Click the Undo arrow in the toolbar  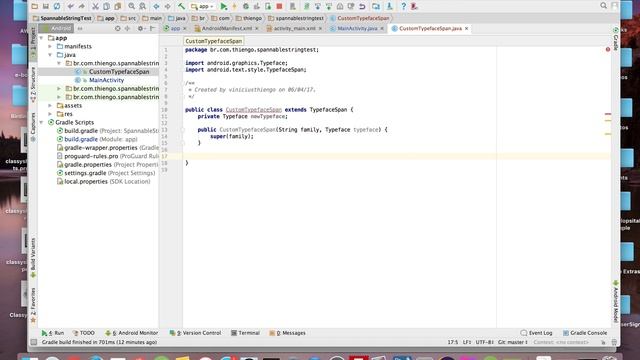(71, 6)
